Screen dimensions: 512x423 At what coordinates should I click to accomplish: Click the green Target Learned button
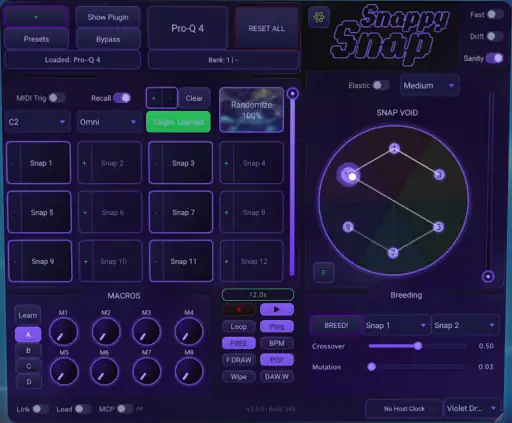(178, 122)
